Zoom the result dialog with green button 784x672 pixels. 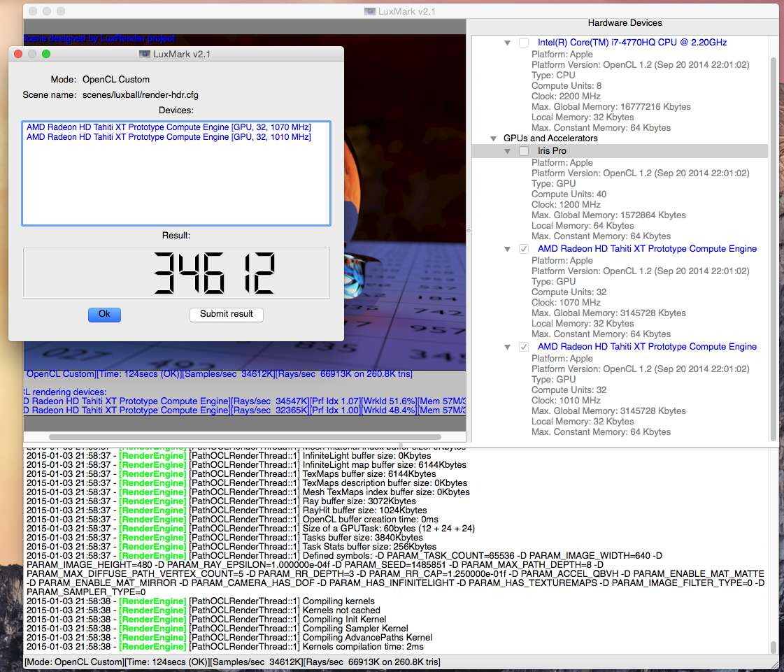[46, 54]
